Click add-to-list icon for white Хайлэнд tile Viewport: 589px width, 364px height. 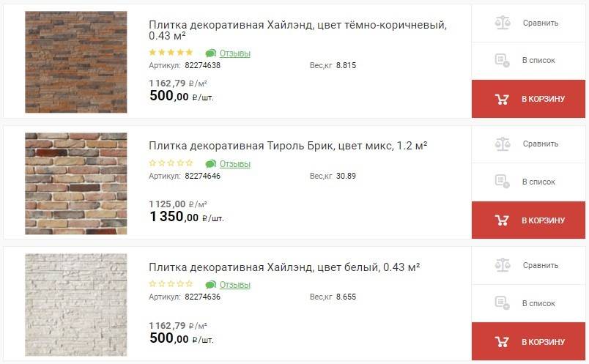[502, 303]
